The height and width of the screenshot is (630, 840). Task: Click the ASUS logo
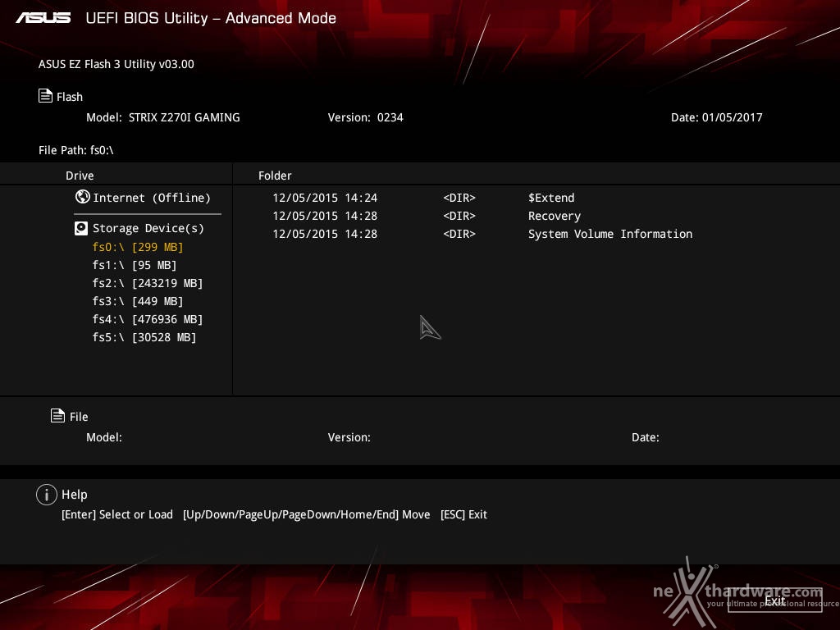coord(43,18)
